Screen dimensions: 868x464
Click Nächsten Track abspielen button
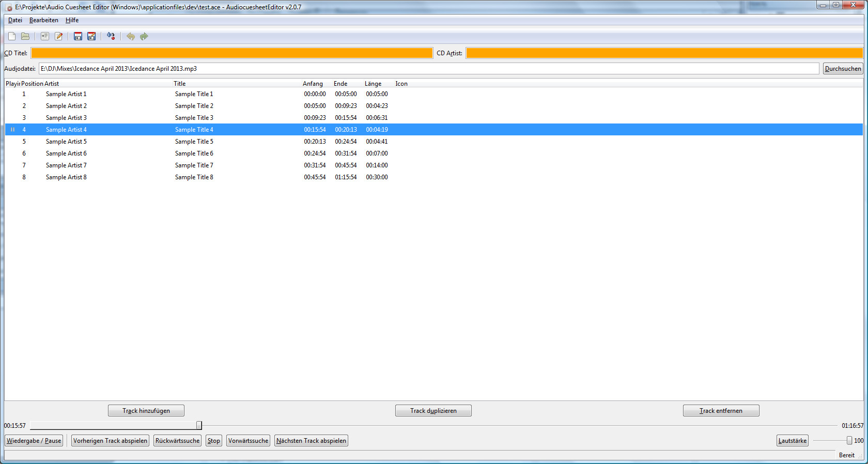click(311, 441)
